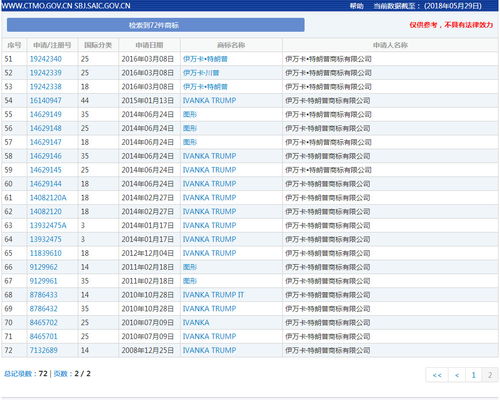Click the 国际分类 column header
Viewport: 500px width, 400px height.
coord(98,45)
